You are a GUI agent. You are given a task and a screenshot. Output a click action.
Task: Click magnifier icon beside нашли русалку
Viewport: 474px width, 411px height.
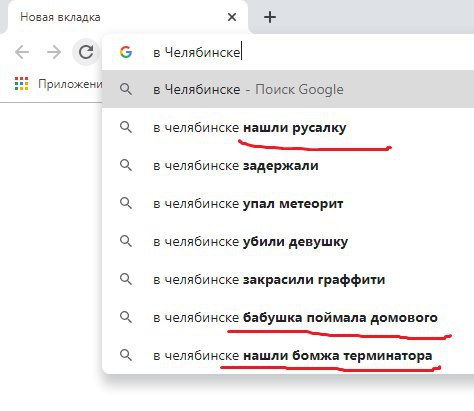126,127
